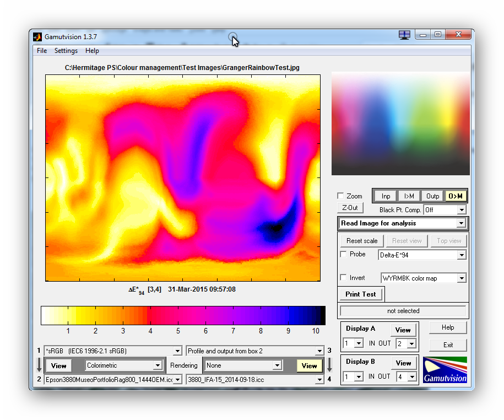Viewport: 504px width, 420px height.
Task: Select the Outp display mode button
Action: point(433,196)
